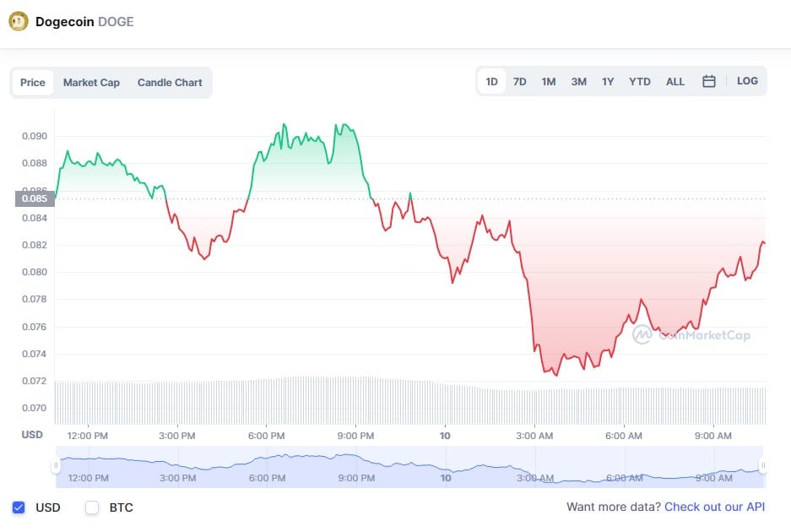Viewport: 791px width, 532px height.
Task: Click the 0.085 price marker label
Action: click(35, 198)
